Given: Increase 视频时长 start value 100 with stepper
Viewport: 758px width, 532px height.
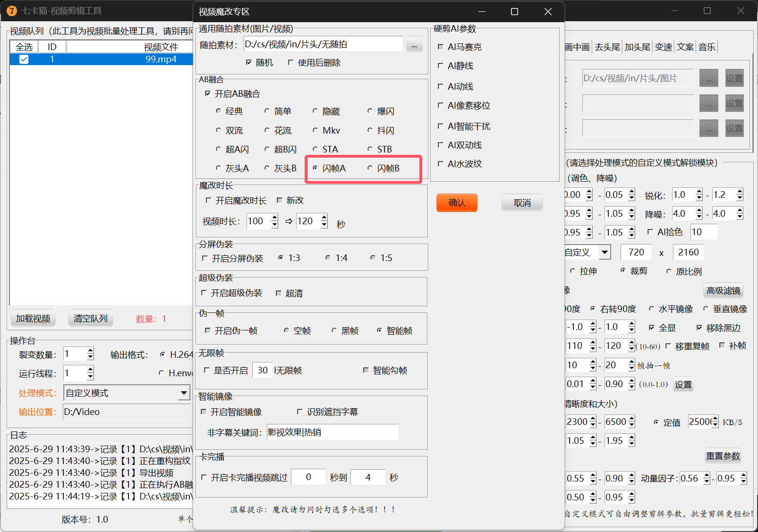Looking at the screenshot, I should (274, 218).
